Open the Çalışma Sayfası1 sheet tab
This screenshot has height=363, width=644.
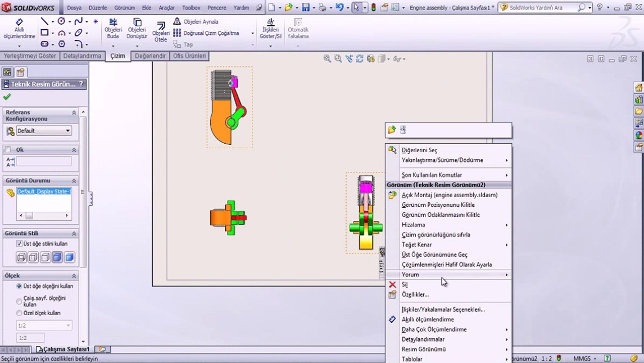click(x=63, y=349)
